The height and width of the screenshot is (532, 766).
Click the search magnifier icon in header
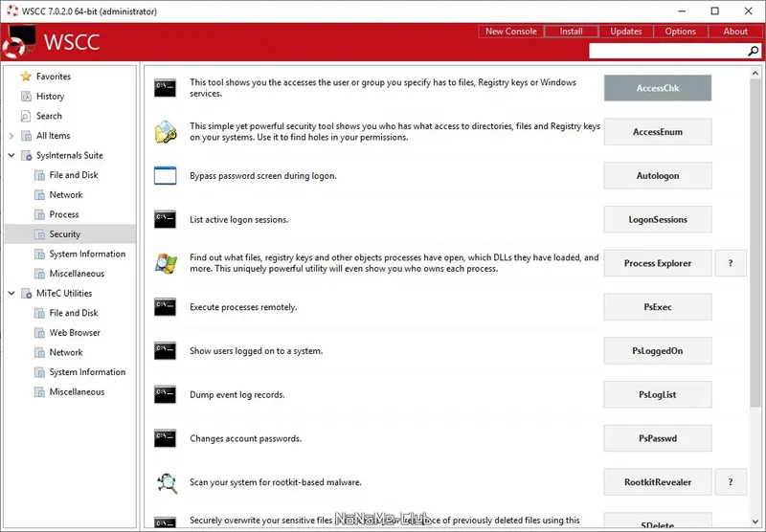(754, 51)
